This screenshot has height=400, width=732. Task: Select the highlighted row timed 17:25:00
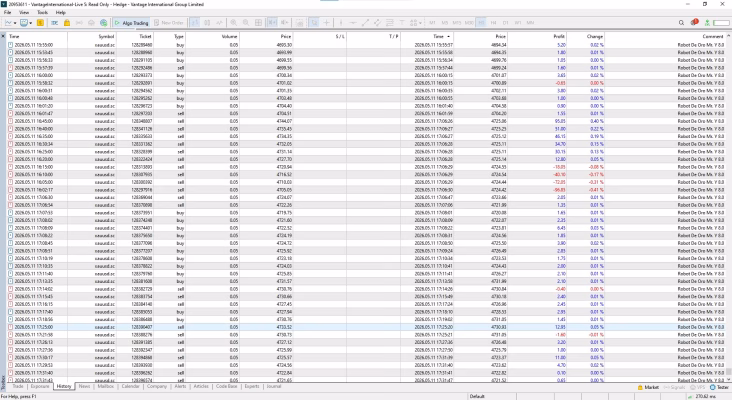pyautogui.click(x=366, y=327)
